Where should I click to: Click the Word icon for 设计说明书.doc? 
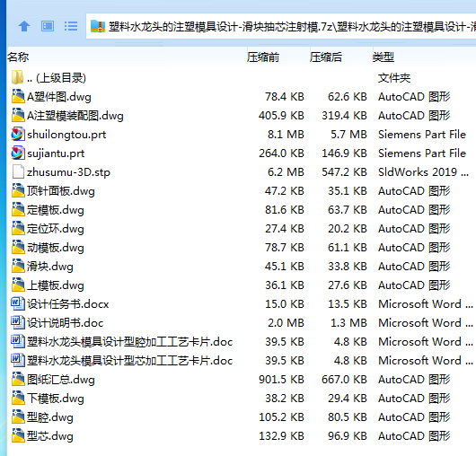click(18, 322)
